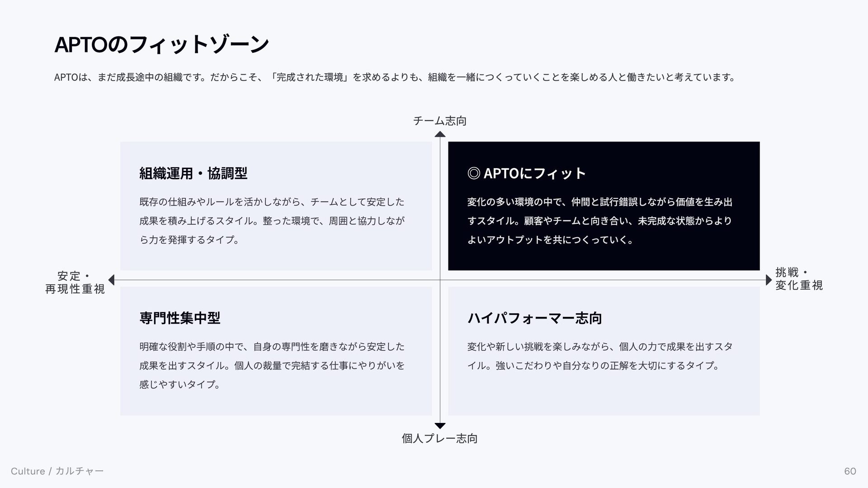This screenshot has height=488, width=868.
Task: Click the 個人プレー志向 axis label
Action: point(440,438)
